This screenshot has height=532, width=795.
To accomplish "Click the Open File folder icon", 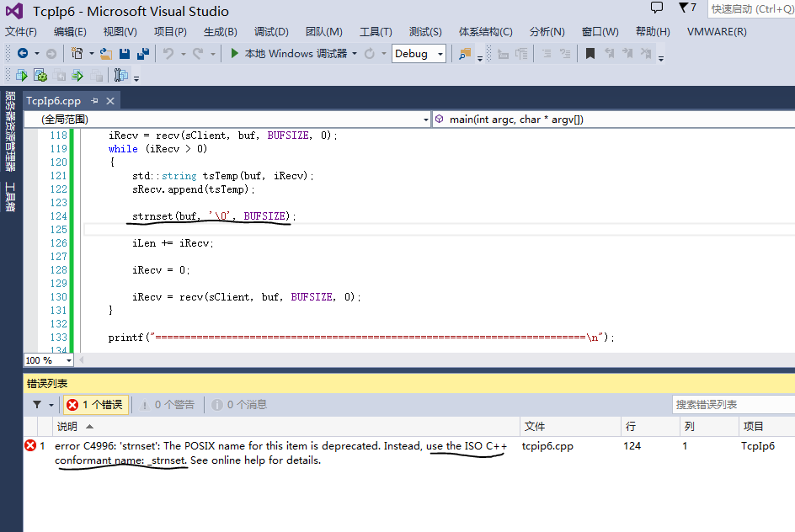I will (106, 54).
